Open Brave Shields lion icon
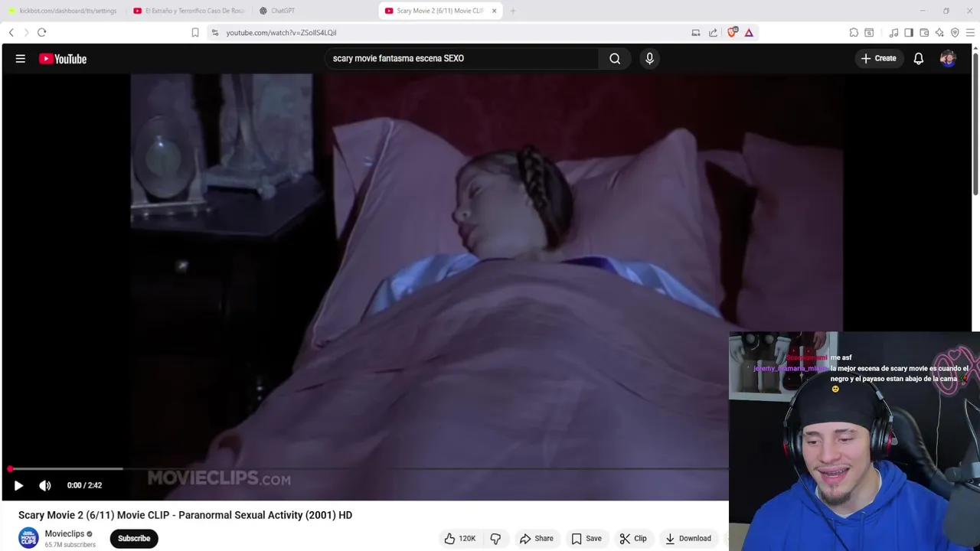 point(733,32)
